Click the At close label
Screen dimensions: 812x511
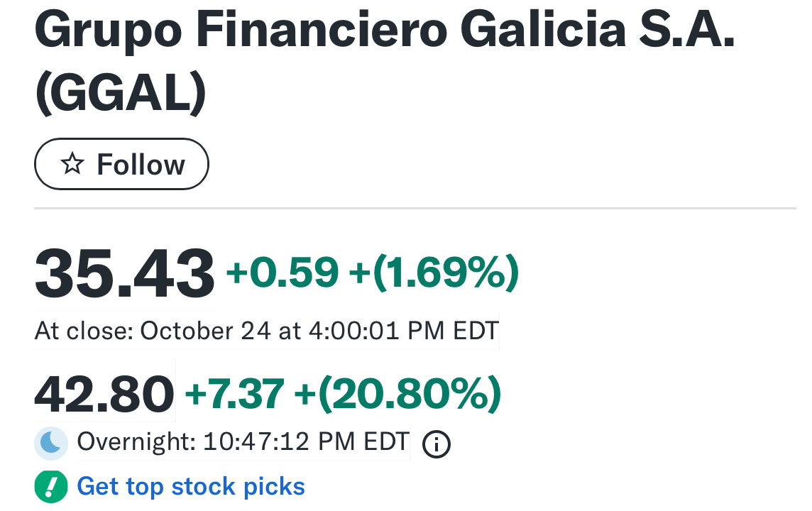[x=83, y=331]
